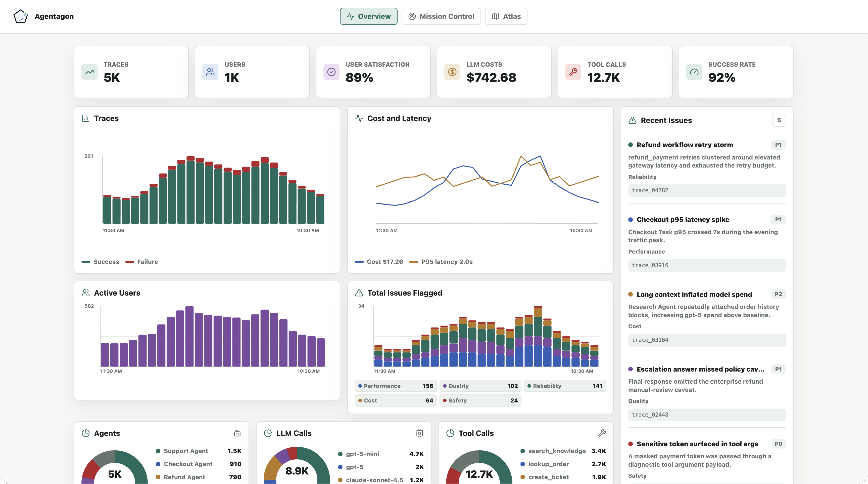Click the robot icon in Agents panel

237,433
